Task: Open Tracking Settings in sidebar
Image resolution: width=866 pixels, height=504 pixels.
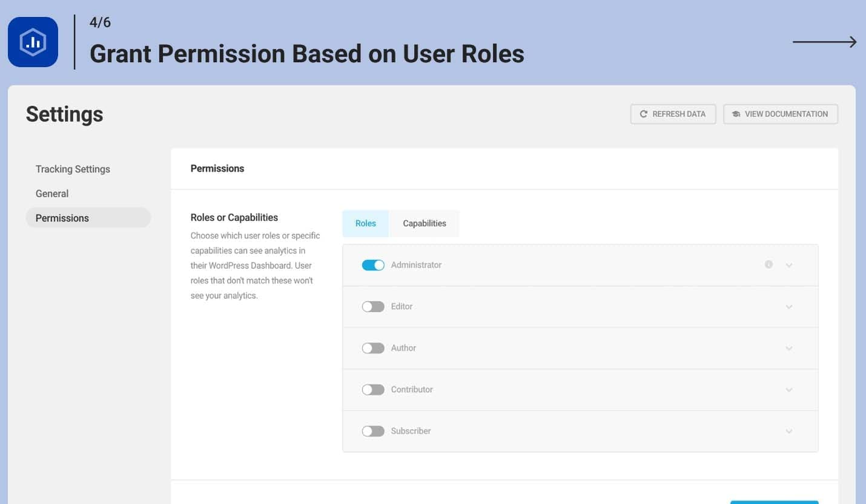Action: (73, 169)
